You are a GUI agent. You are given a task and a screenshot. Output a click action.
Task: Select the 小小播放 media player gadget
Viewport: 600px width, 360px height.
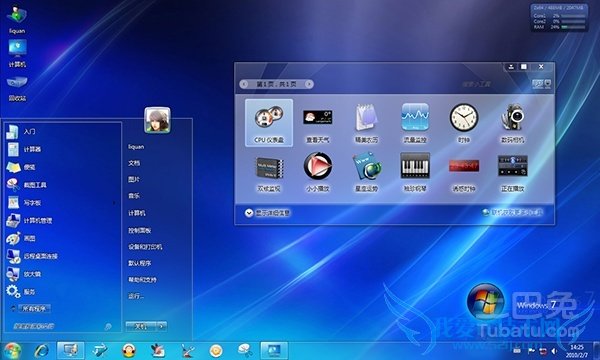point(318,172)
